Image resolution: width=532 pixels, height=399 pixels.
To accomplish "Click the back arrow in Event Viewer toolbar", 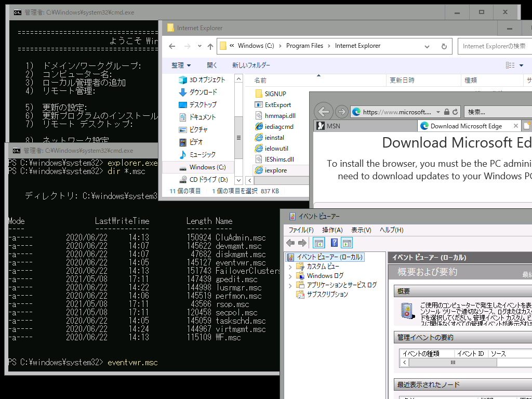I will pyautogui.click(x=291, y=243).
